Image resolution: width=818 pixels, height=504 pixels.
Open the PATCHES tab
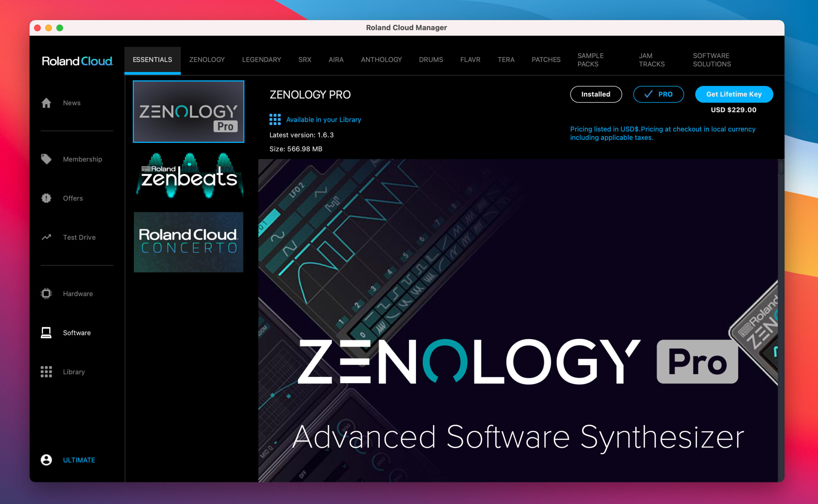click(546, 60)
